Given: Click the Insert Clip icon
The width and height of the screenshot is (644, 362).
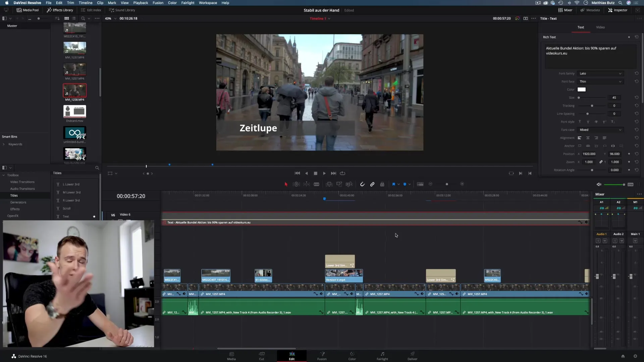Looking at the screenshot, I should [x=329, y=184].
